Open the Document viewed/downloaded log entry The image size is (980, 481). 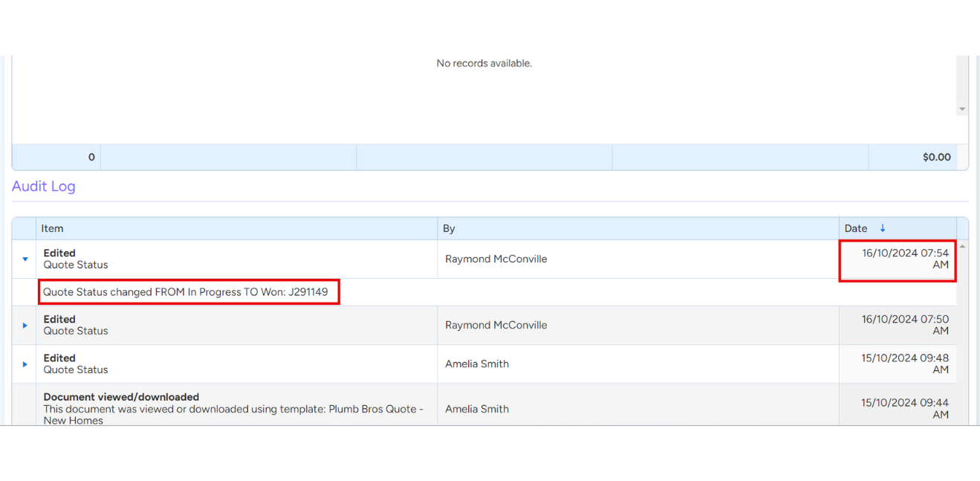[121, 397]
